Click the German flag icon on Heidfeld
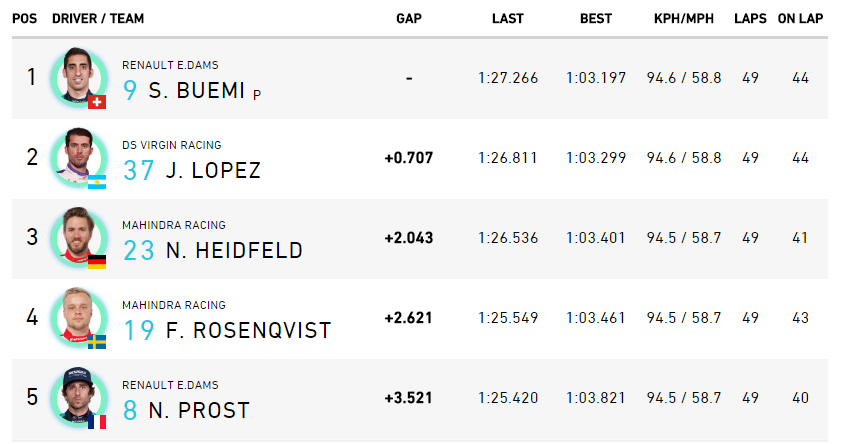 point(97,262)
